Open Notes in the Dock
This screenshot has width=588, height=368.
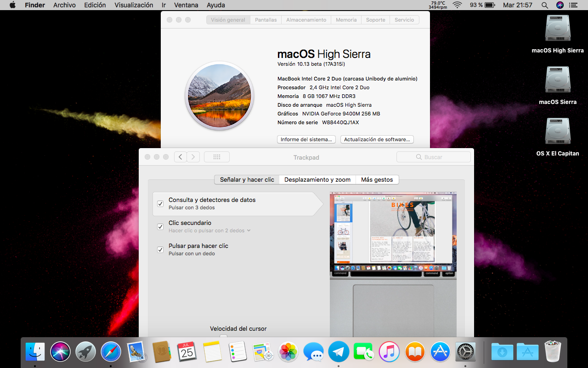pyautogui.click(x=212, y=352)
